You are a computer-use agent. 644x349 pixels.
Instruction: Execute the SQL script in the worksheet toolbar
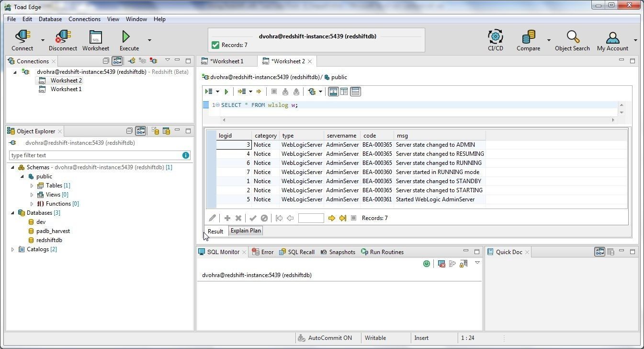click(x=209, y=92)
